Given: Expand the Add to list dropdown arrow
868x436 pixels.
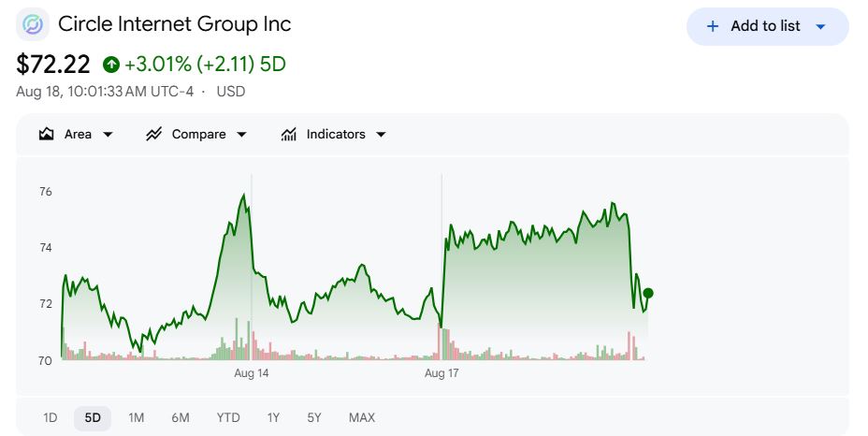Looking at the screenshot, I should [821, 26].
